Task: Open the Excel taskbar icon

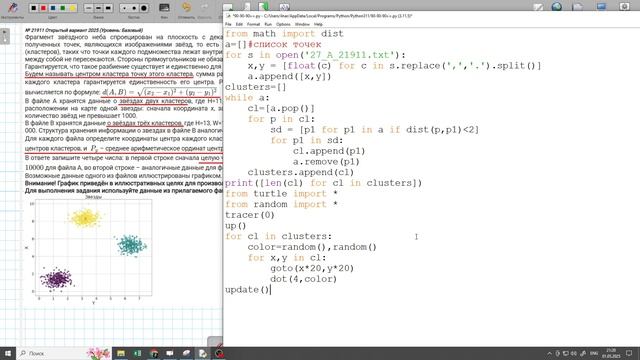Action: point(137,353)
